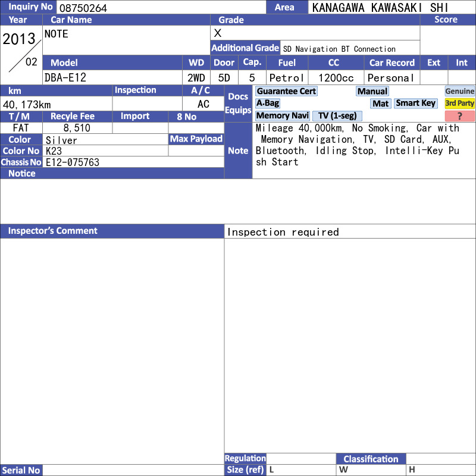This screenshot has height=476, width=476.
Task: Click the A-Bag equipment tag
Action: 267,103
